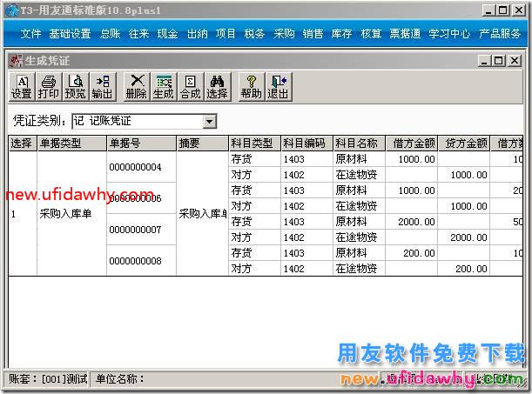Click 账套：[001]测试 in status bar
Screen dimensions: 532x394
pyautogui.click(x=48, y=378)
